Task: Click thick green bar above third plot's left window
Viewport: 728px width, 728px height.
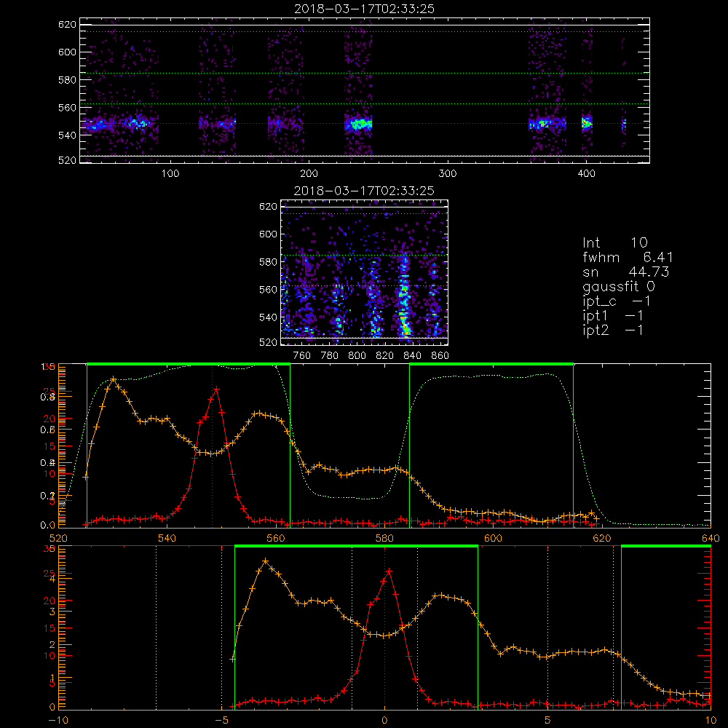Action: tap(189, 365)
